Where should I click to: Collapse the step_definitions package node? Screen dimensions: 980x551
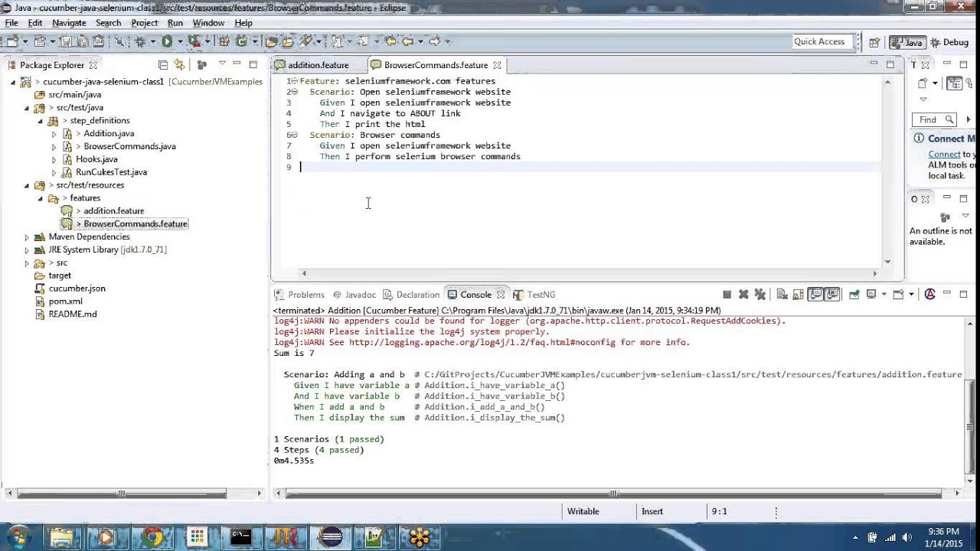(41, 121)
